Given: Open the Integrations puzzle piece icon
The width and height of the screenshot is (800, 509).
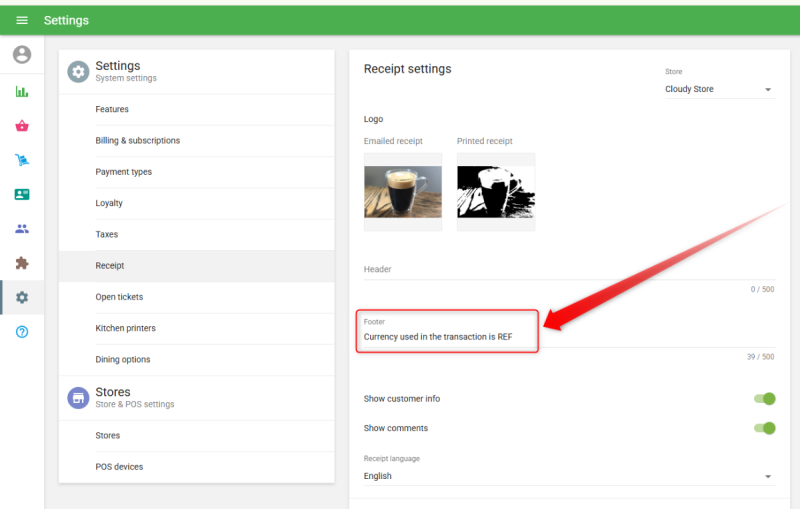Looking at the screenshot, I should coord(22,263).
